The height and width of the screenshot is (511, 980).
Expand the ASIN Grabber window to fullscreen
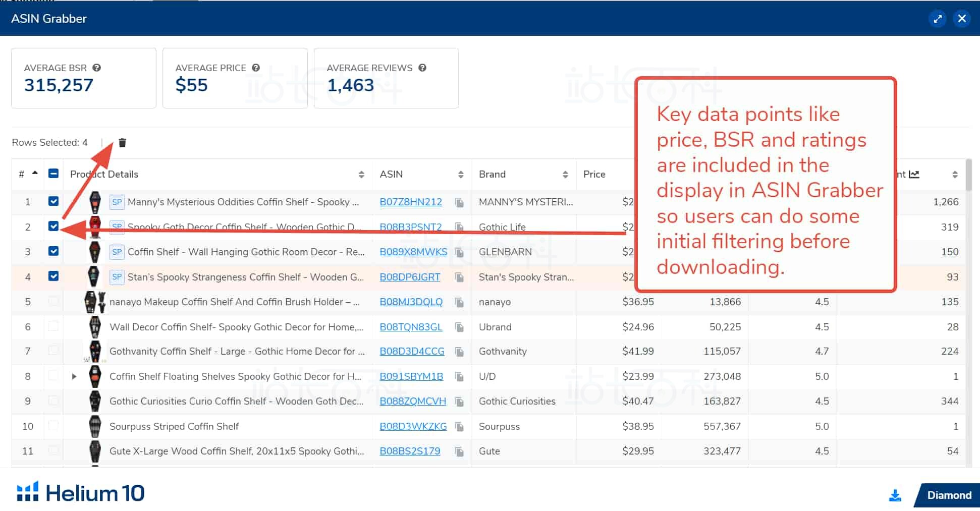(x=937, y=19)
